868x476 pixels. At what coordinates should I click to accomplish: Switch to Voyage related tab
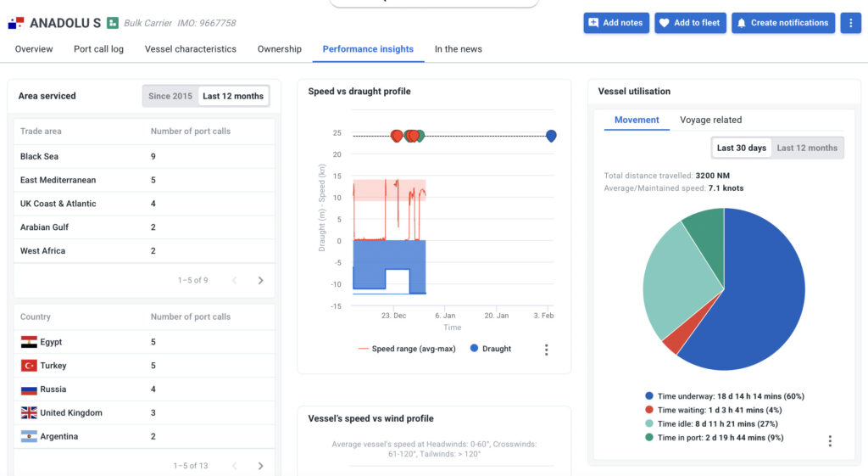(x=710, y=120)
